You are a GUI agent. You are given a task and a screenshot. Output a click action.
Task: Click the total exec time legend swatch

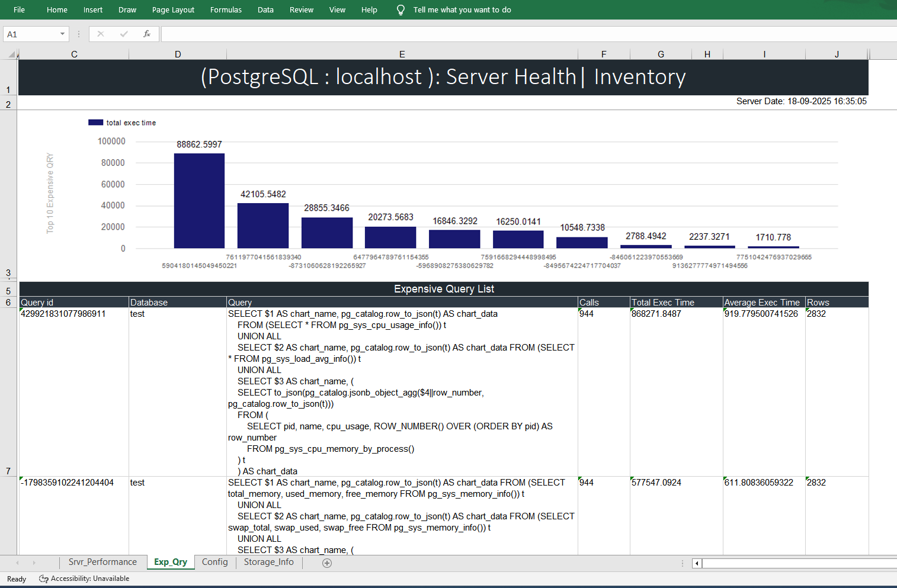(95, 123)
